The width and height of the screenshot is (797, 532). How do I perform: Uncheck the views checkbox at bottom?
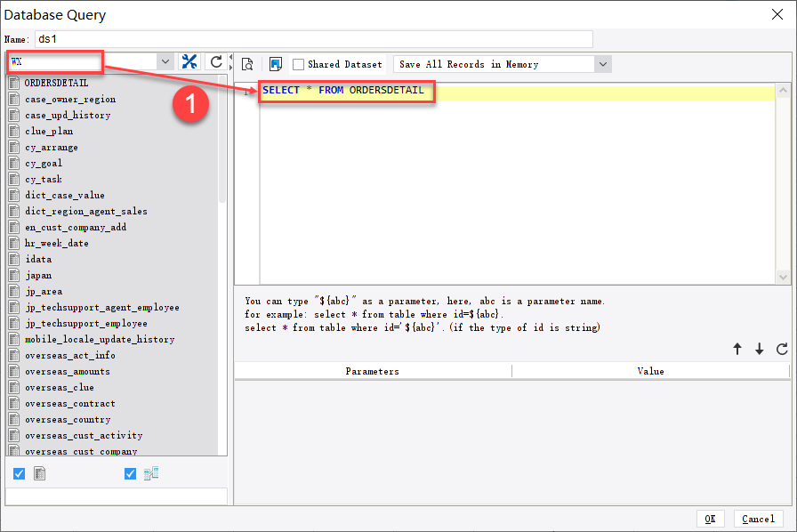click(x=130, y=473)
